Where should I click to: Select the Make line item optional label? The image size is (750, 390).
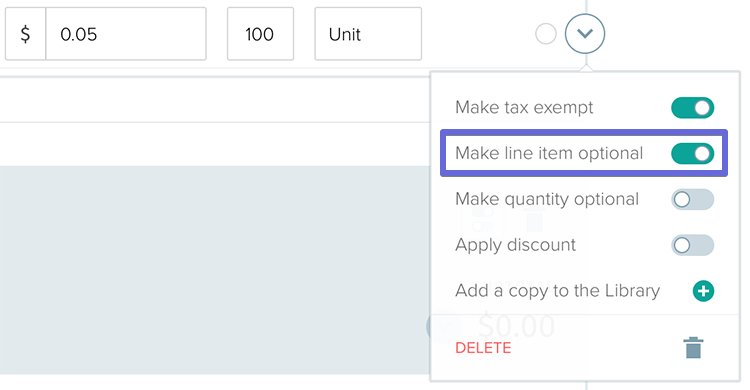[549, 154]
